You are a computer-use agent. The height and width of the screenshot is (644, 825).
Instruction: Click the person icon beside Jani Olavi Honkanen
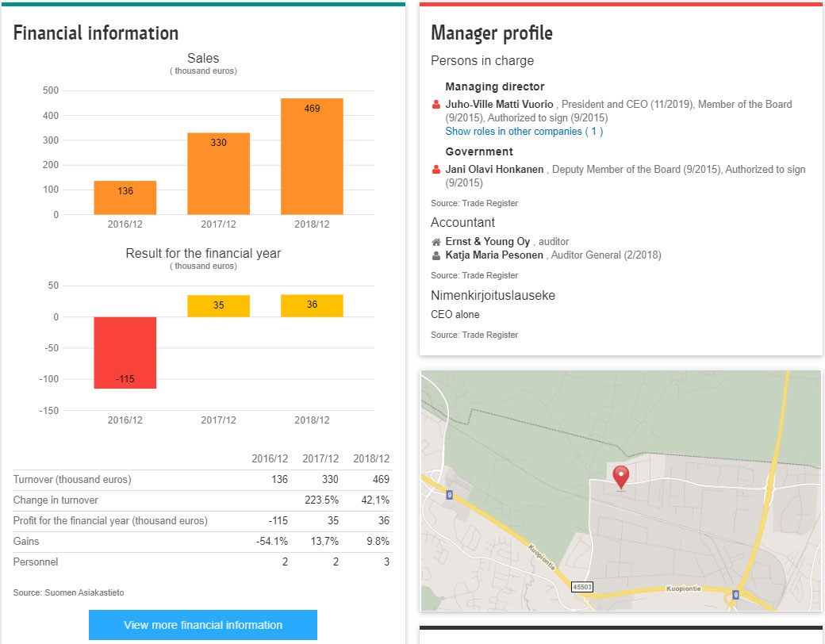click(436, 170)
